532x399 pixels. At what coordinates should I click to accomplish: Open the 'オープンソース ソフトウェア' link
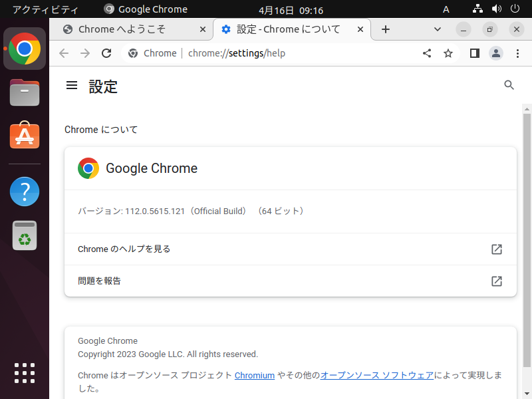coord(377,375)
